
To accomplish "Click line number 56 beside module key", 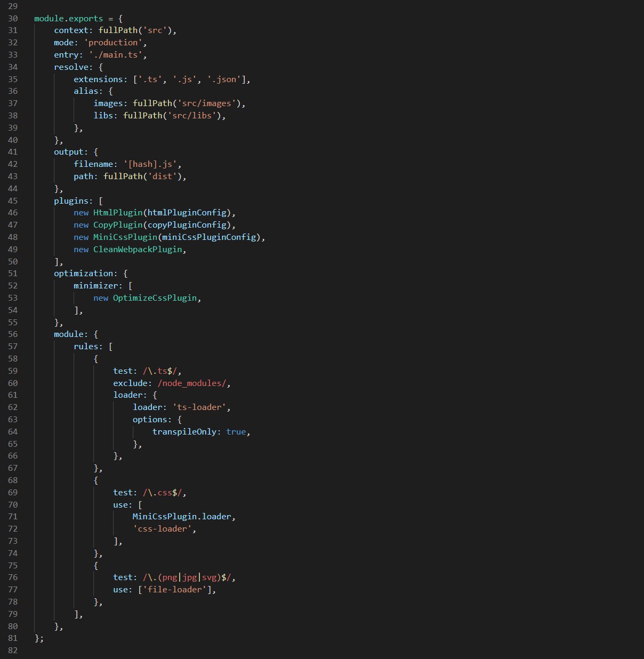I will (13, 334).
